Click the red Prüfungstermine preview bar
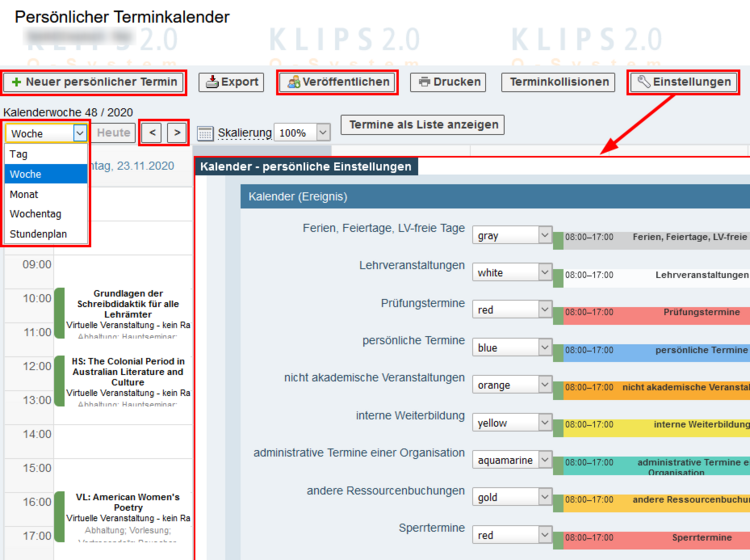 651,316
